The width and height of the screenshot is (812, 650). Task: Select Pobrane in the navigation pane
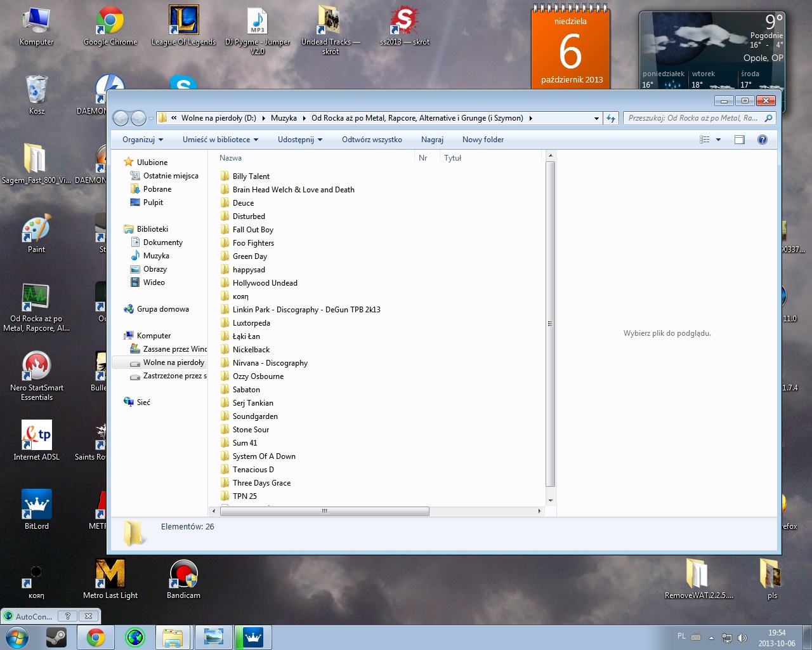pos(150,189)
